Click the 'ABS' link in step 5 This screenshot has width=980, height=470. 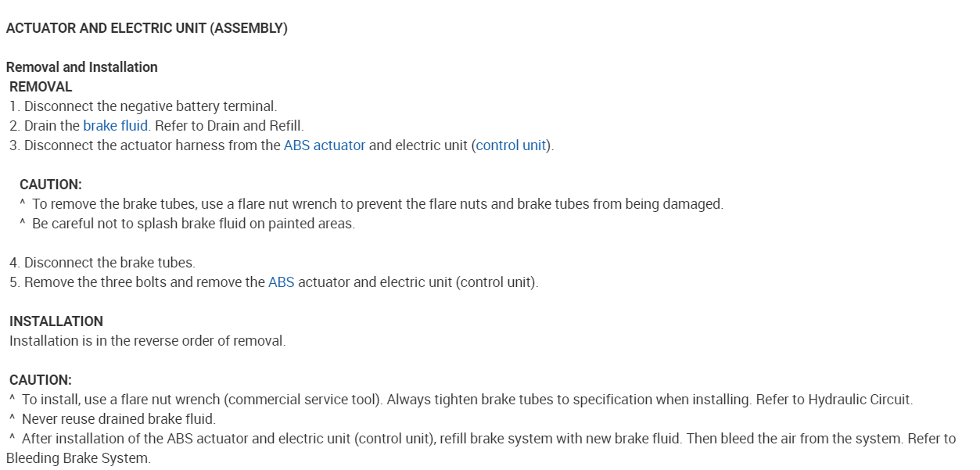(x=282, y=282)
